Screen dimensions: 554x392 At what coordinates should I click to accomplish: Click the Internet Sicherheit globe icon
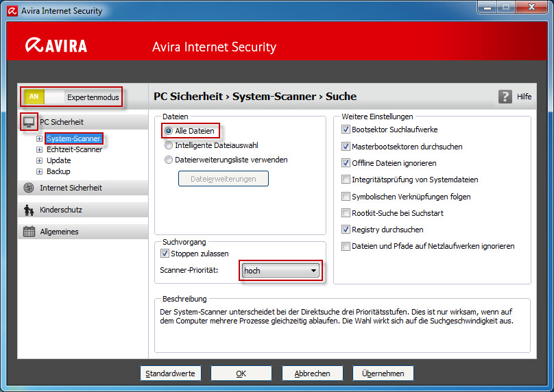coord(29,188)
